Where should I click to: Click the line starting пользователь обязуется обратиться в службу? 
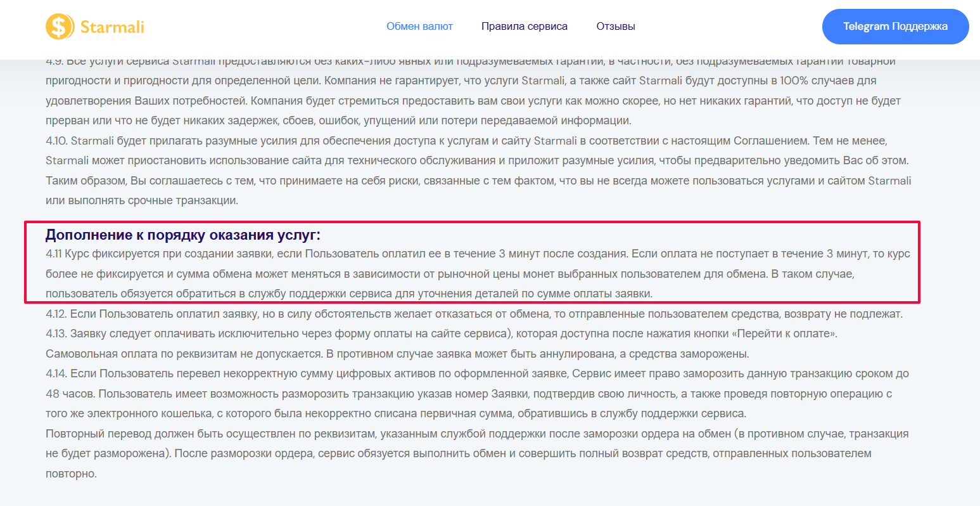tap(349, 294)
